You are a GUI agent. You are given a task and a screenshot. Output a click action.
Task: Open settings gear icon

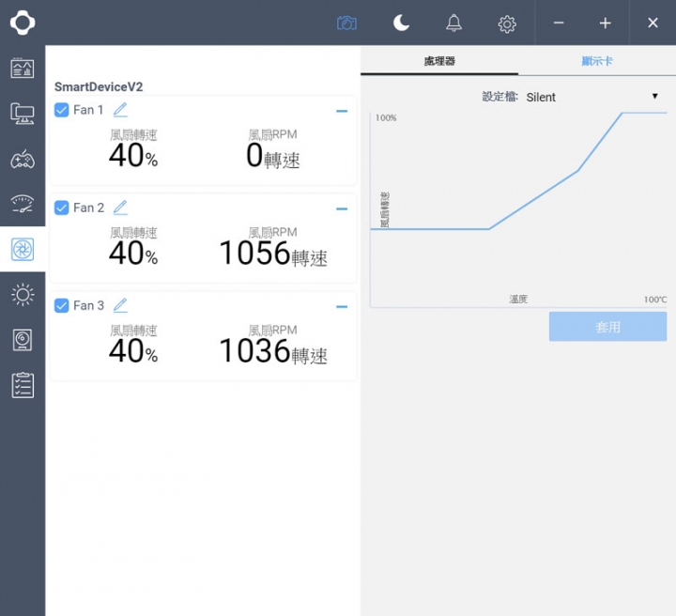click(507, 24)
